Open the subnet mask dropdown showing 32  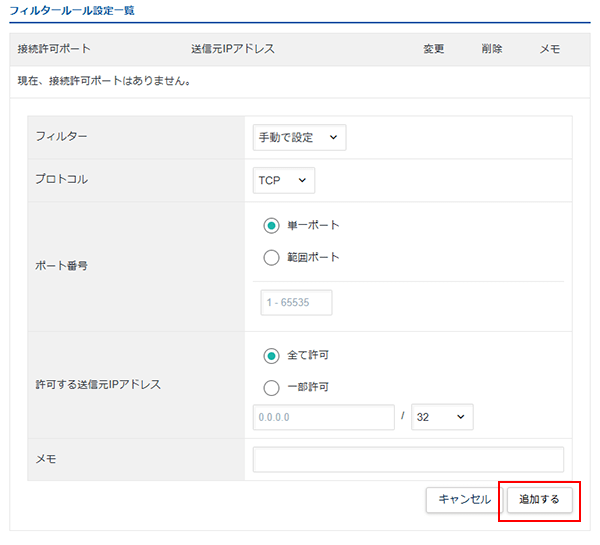(441, 417)
